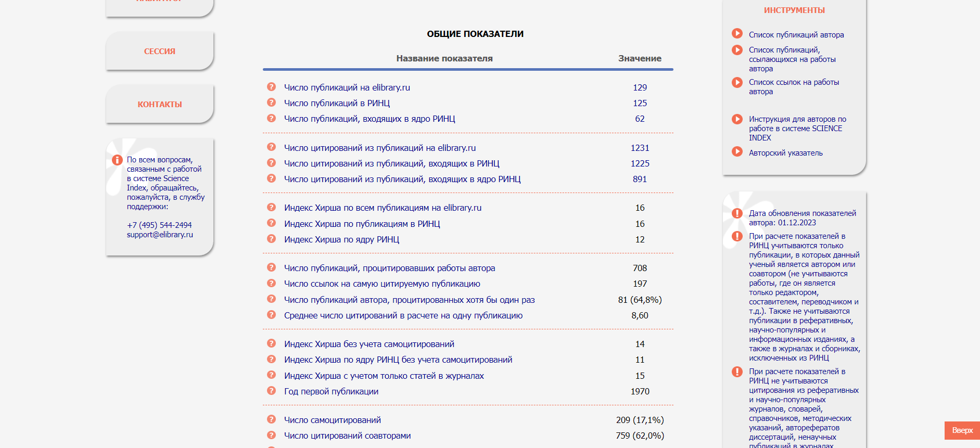Click help icon for 'Число цитирований из публикаций, входящих в РИНЦ'
980x448 pixels.
point(271,163)
